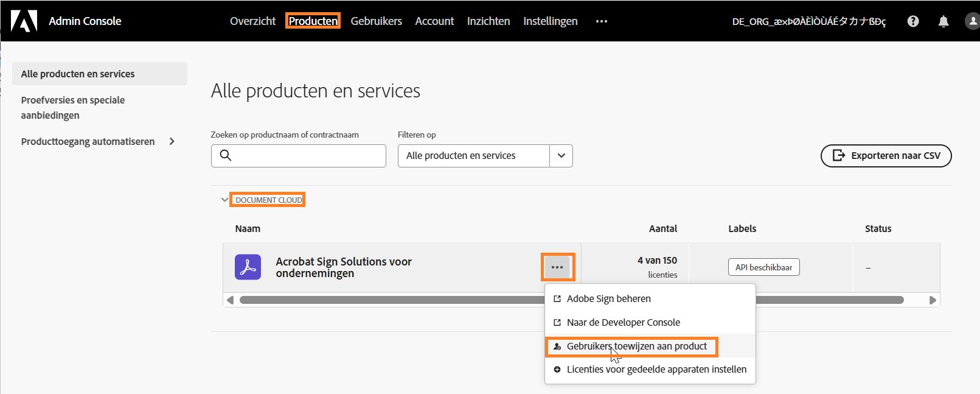Open the three-dot actions menu for Acrobat Sign
The image size is (980, 394).
pyautogui.click(x=557, y=267)
